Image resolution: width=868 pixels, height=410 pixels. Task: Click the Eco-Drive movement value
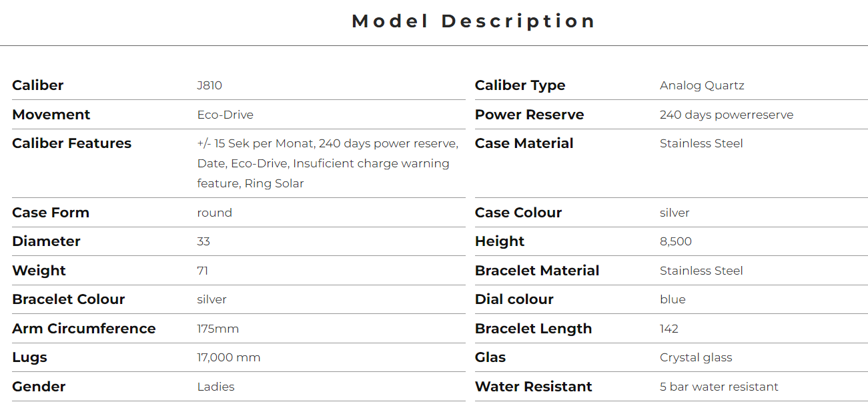point(226,115)
